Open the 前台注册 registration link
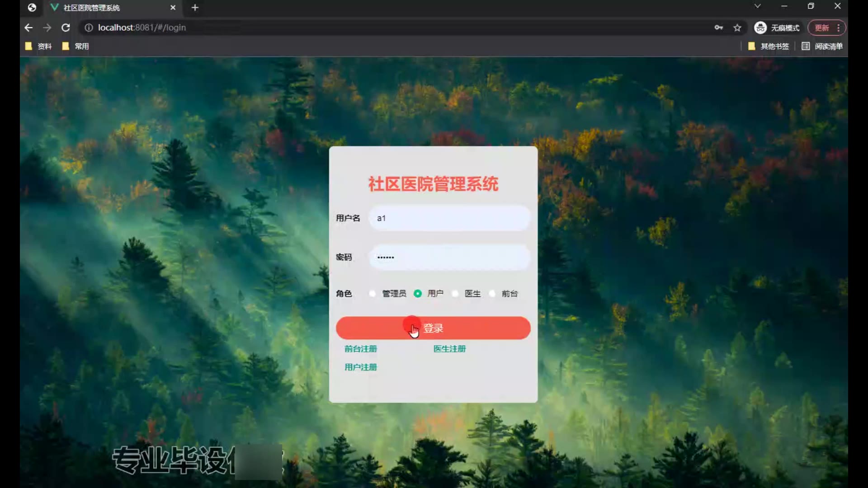Image resolution: width=868 pixels, height=488 pixels. click(361, 349)
